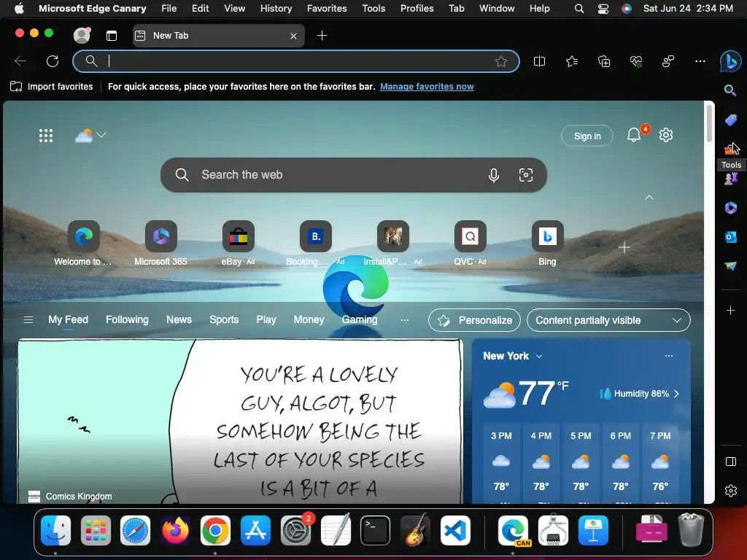The height and width of the screenshot is (560, 747).
Task: Expand the New York location dropdown
Action: point(539,356)
